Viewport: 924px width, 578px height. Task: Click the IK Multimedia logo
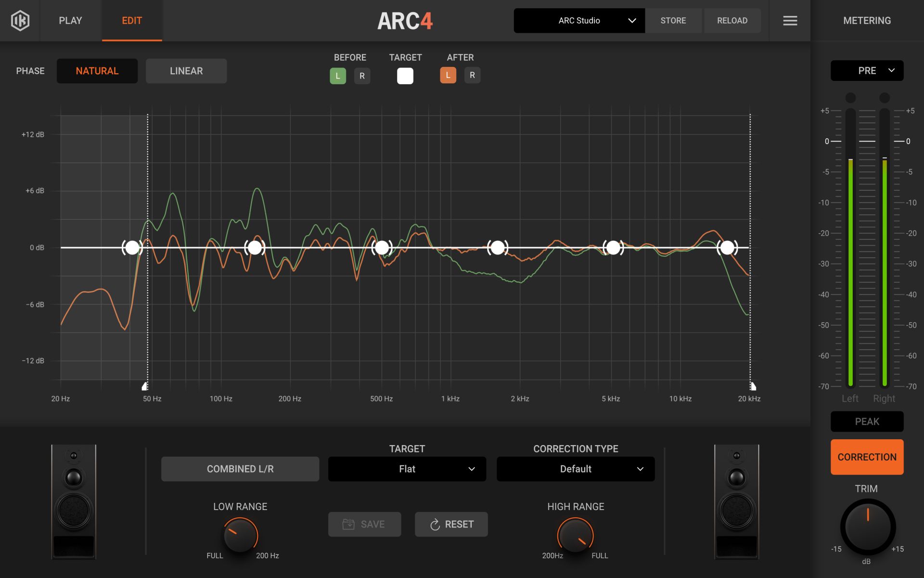(x=20, y=20)
